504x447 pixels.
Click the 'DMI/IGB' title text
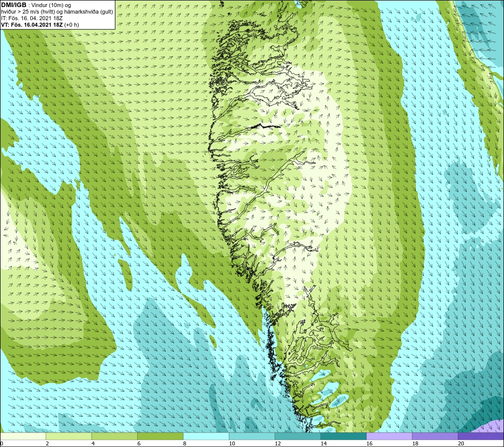14,5
